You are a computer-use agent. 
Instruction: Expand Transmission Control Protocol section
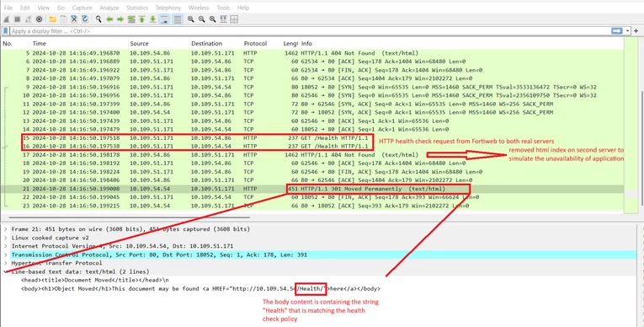click(x=6, y=255)
